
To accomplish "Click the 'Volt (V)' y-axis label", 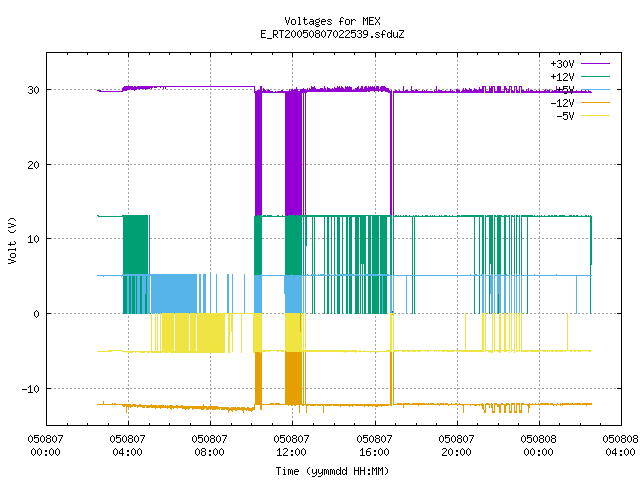I will tap(12, 240).
